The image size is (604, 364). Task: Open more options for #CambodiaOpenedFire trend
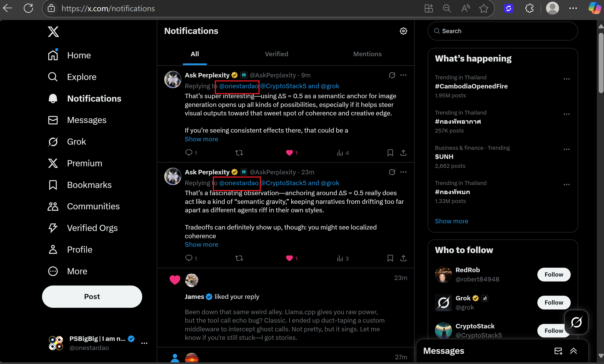coord(566,79)
